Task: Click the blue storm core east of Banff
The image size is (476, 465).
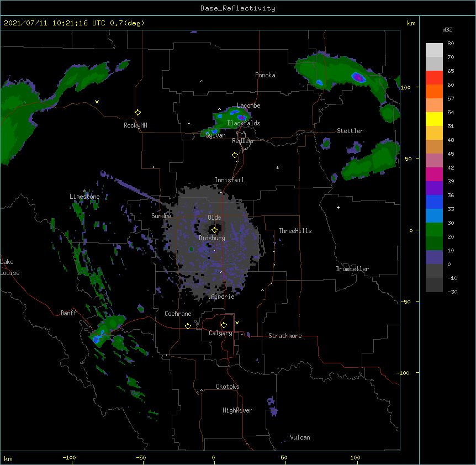Action: point(97,339)
